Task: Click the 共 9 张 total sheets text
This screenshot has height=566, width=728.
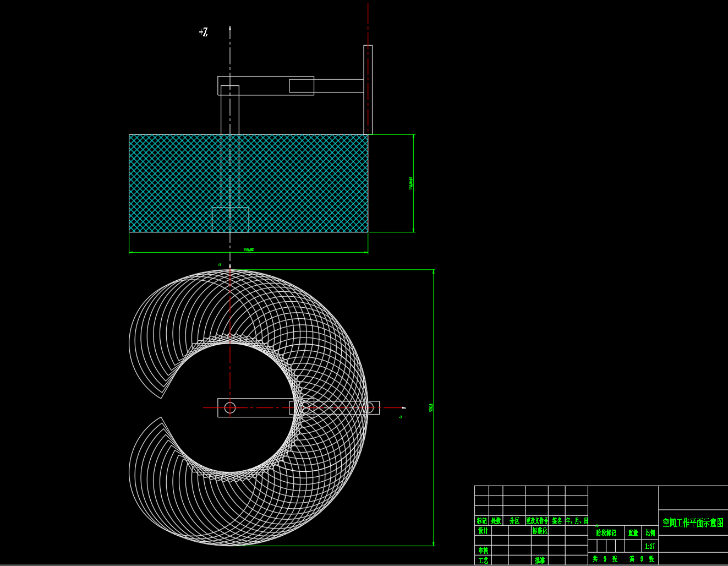Action: 605,559
